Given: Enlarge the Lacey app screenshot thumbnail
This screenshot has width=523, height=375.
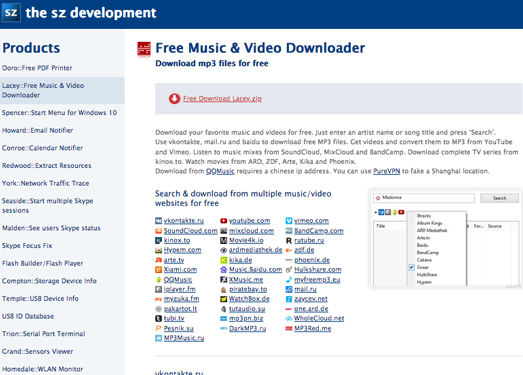Looking at the screenshot, I should 446,238.
